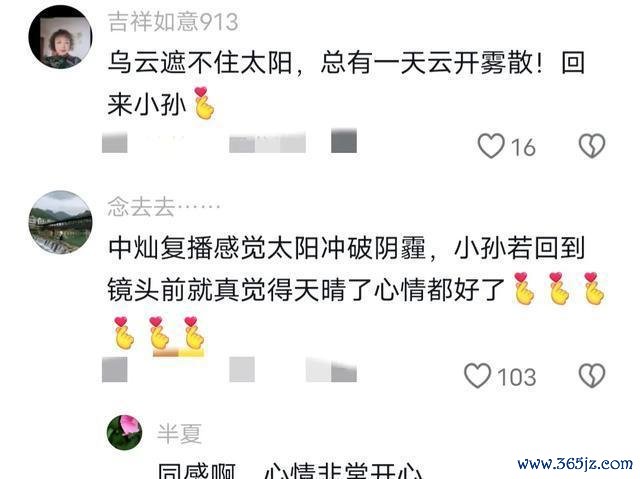The width and height of the screenshot is (640, 479).
Task: Open the profile avatar of 吉祥如意913
Action: coord(60,37)
